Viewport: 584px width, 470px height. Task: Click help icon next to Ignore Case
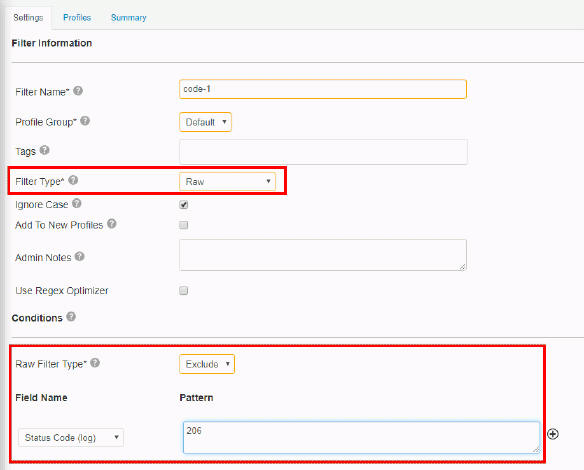coord(77,203)
